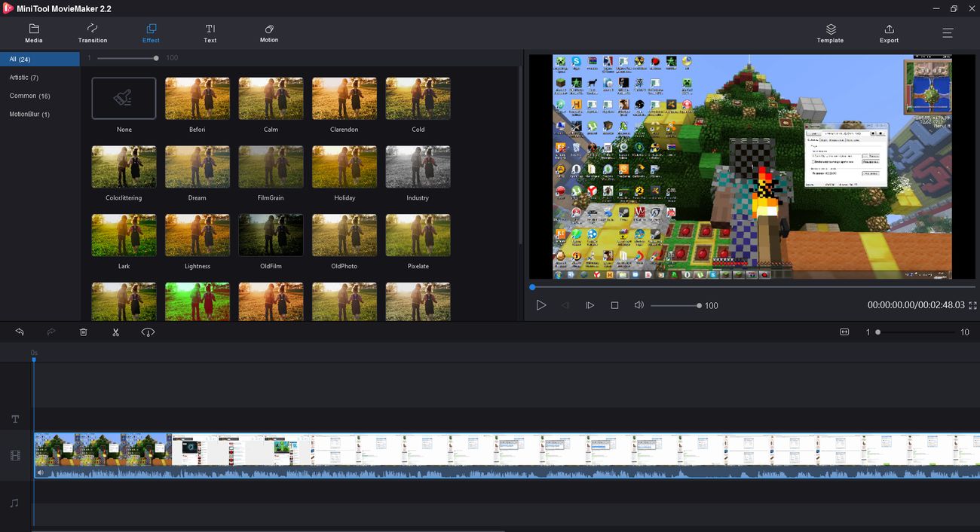Enter fullscreen preview mode
The height and width of the screenshot is (532, 980).
972,305
